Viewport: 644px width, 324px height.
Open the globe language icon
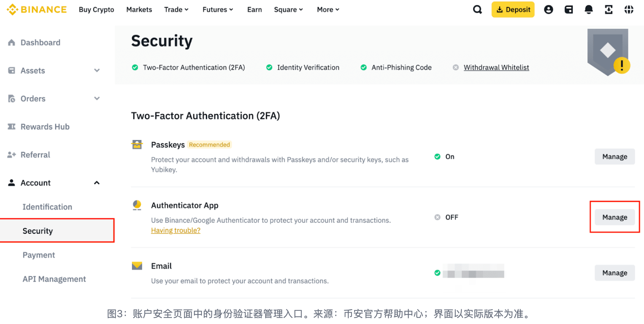[629, 9]
